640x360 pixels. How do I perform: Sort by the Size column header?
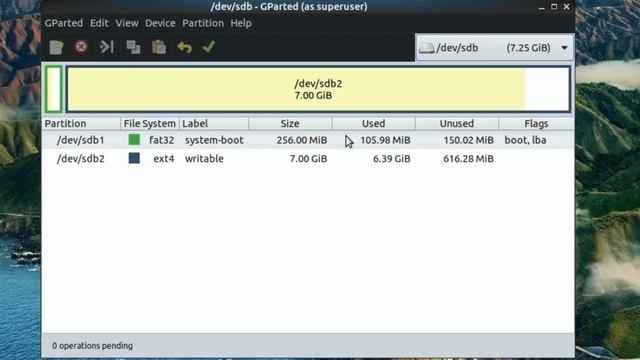coord(290,124)
